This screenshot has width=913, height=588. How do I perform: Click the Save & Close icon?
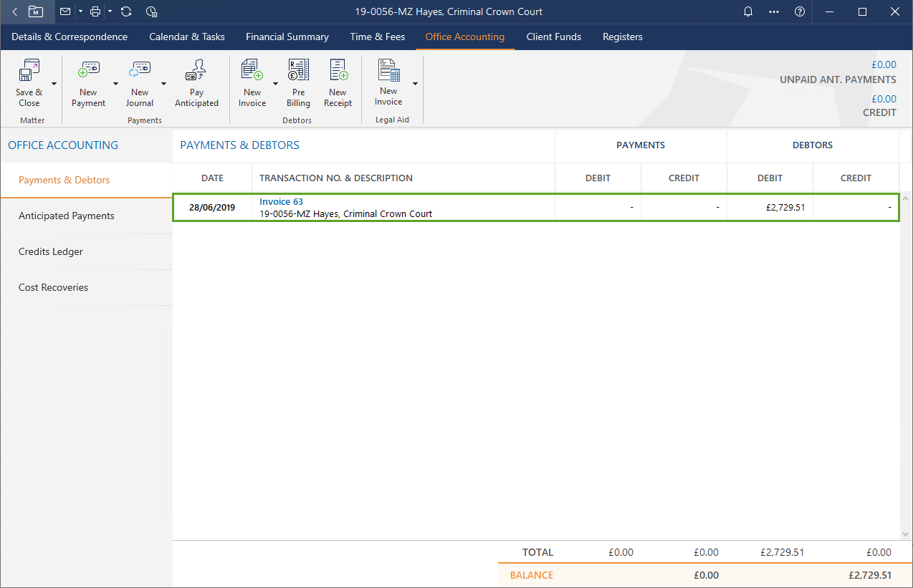click(29, 72)
